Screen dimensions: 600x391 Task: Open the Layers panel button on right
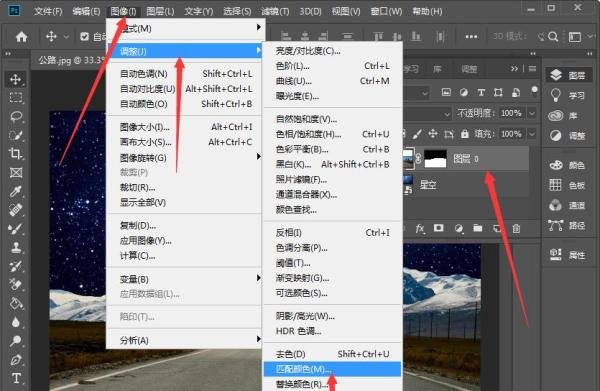click(568, 75)
